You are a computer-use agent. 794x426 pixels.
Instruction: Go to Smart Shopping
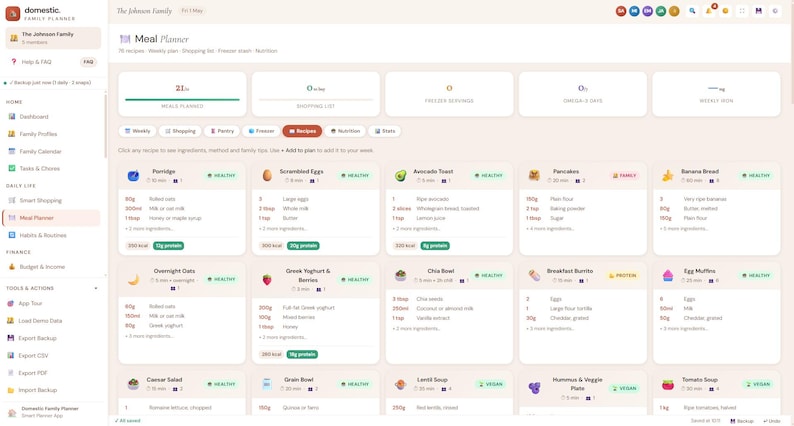click(52, 200)
